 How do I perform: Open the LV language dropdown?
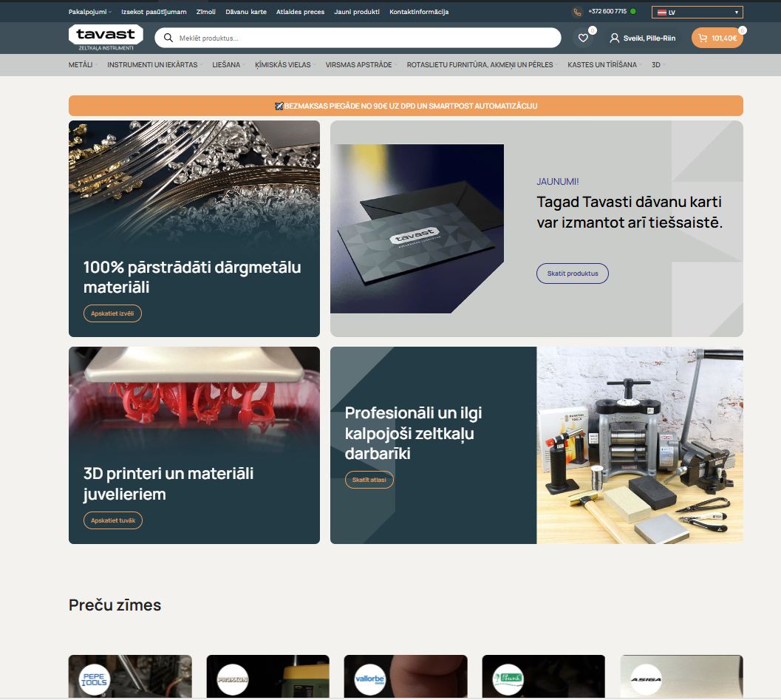coord(697,12)
